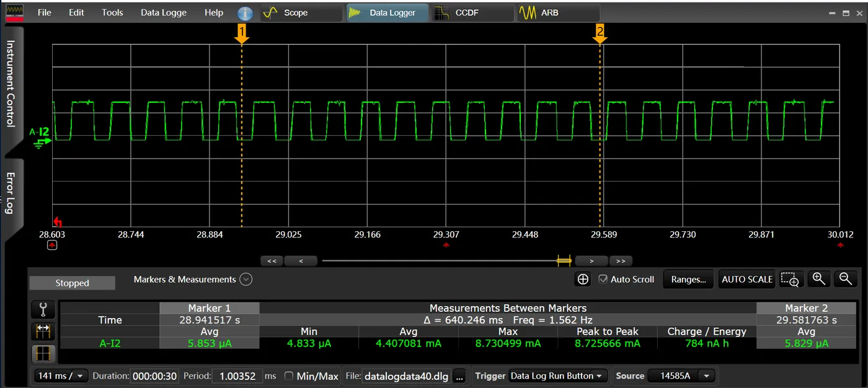Click the blue info icon
Viewport: 868px width, 388px height.
(x=245, y=13)
